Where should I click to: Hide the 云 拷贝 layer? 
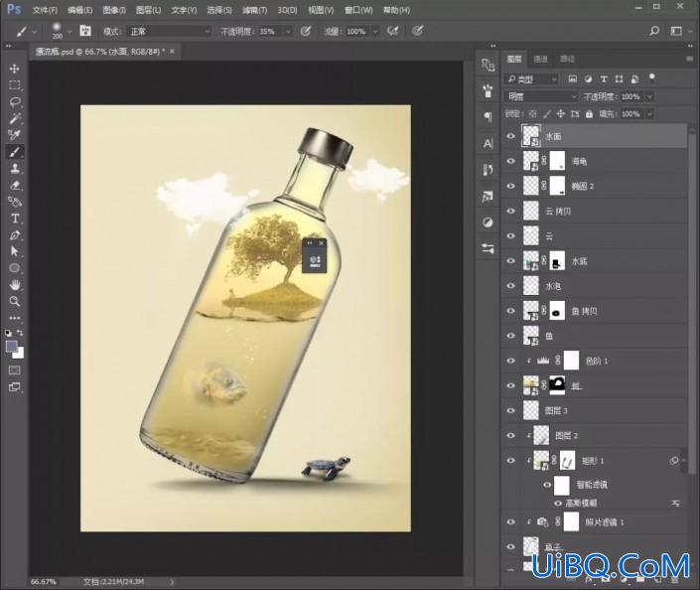510,212
